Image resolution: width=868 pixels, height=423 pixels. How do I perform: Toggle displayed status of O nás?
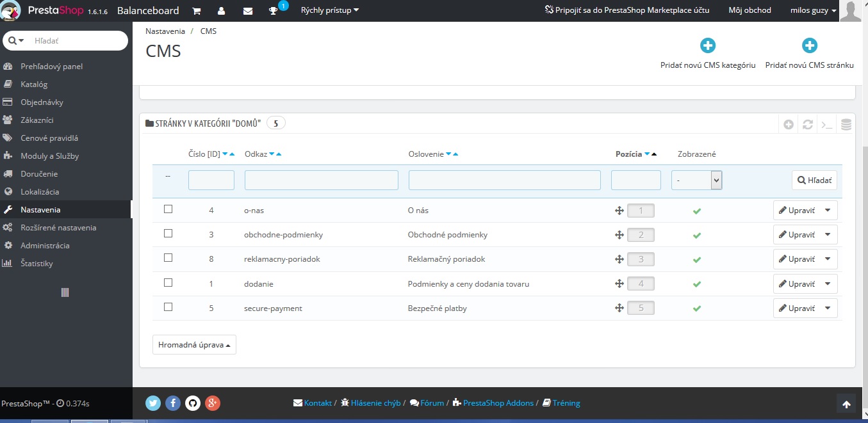[x=697, y=211]
